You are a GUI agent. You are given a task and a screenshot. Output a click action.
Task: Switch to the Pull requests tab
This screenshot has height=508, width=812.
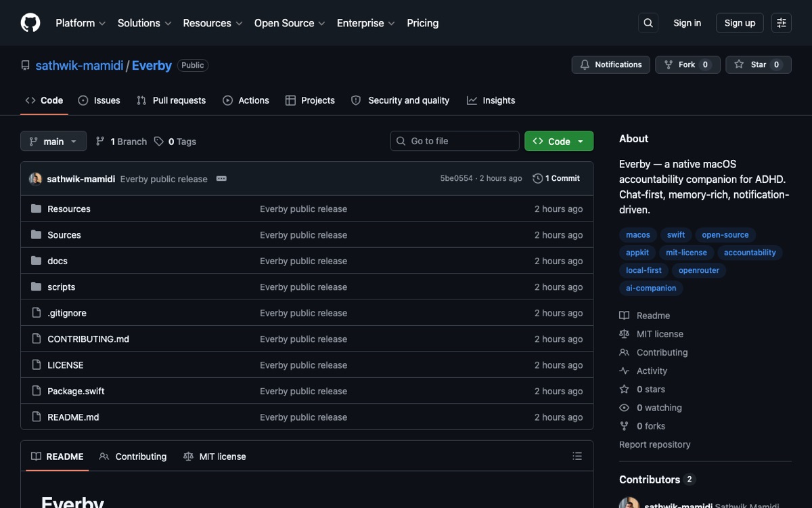coord(171,100)
